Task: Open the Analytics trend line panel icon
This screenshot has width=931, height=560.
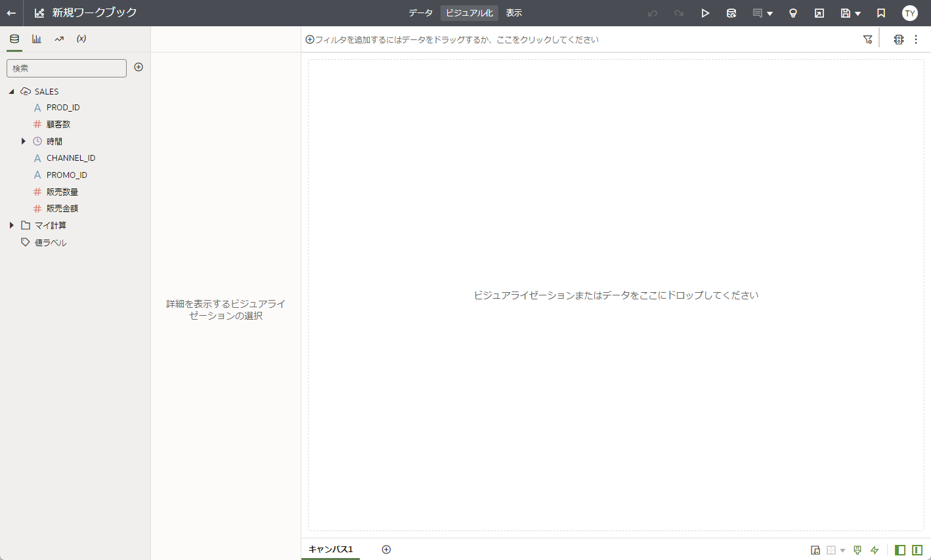Action: (x=59, y=39)
